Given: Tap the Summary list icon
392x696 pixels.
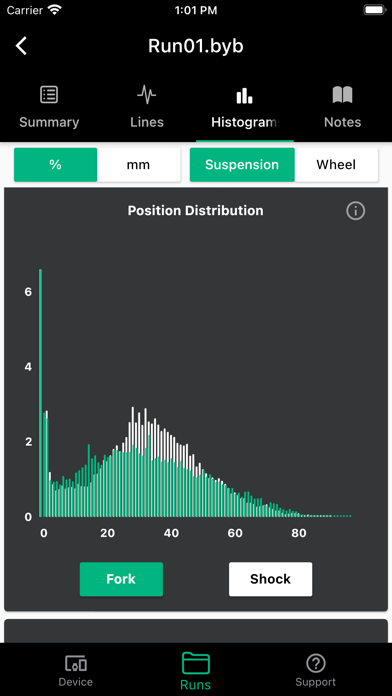Looking at the screenshot, I should 49,95.
